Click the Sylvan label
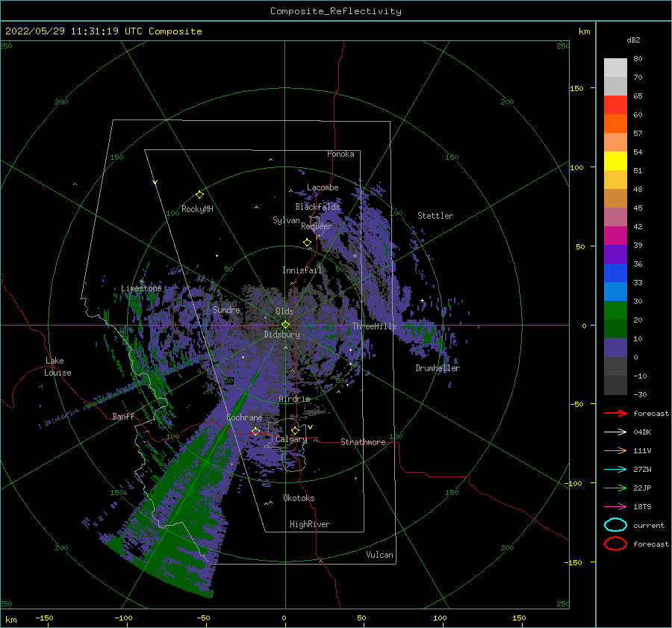The image size is (672, 628). (x=286, y=220)
